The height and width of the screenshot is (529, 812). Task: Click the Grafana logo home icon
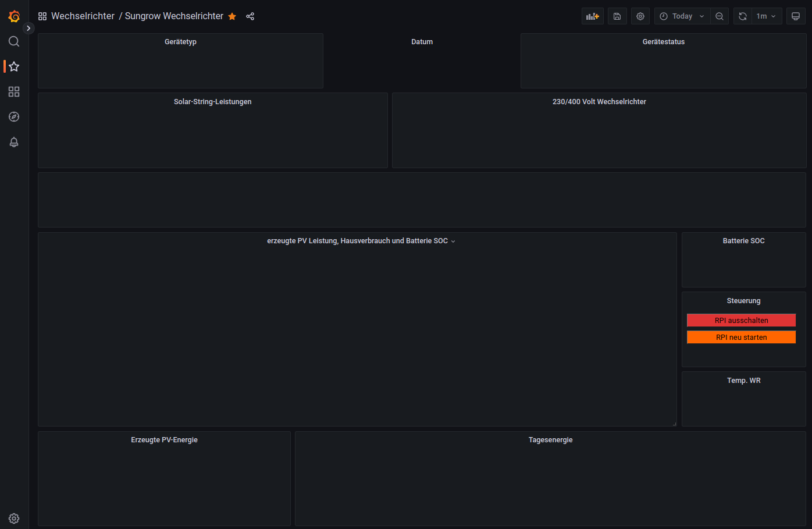coord(14,16)
